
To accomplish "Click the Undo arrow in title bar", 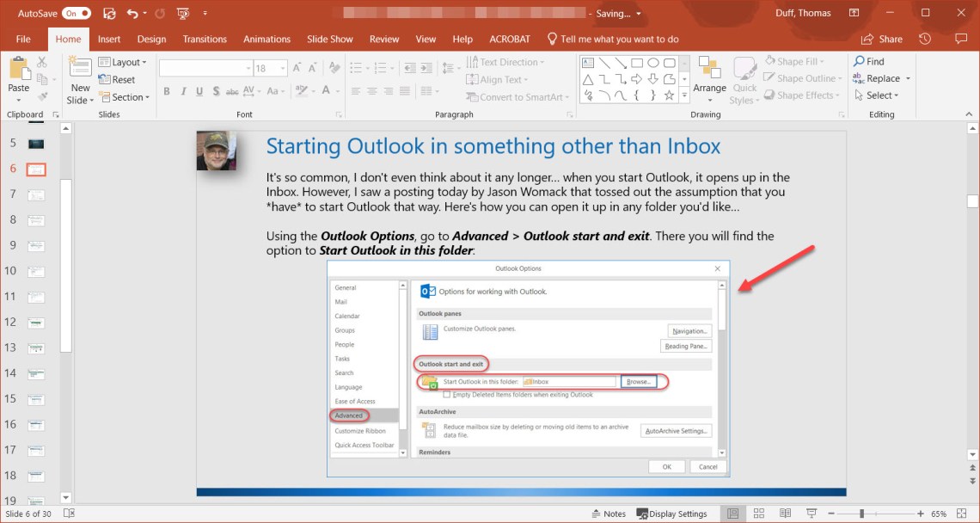I will click(x=132, y=14).
